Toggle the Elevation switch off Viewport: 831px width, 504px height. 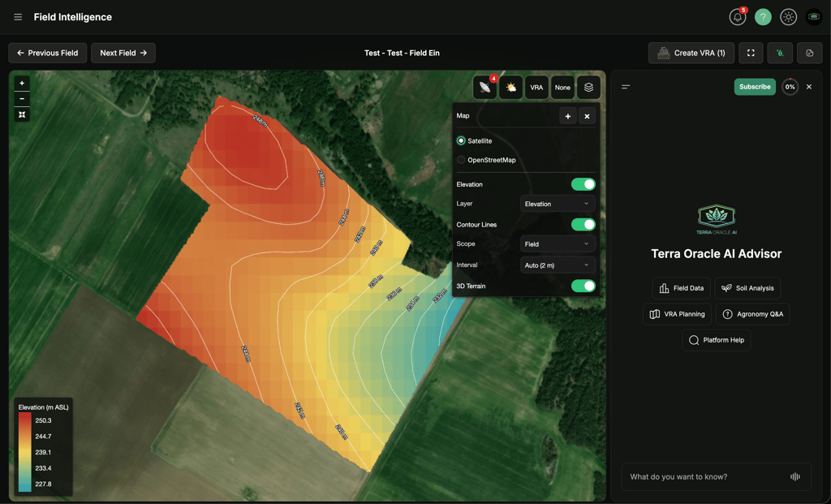[x=583, y=184]
